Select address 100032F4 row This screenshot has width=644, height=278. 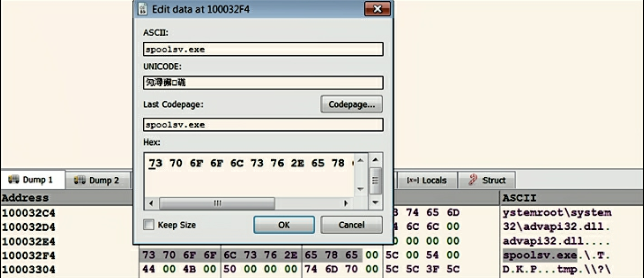click(28, 255)
